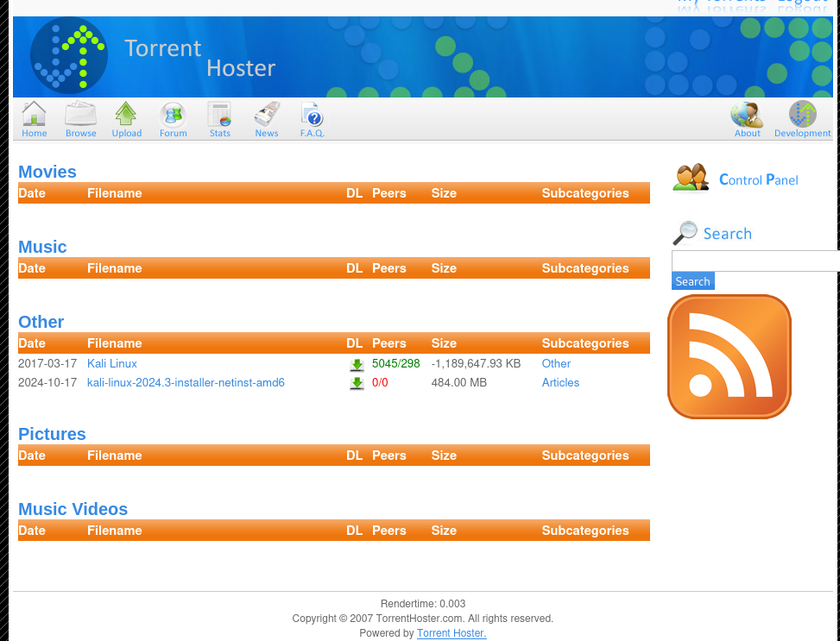
Task: Open the Browse section icon
Action: coord(80,113)
